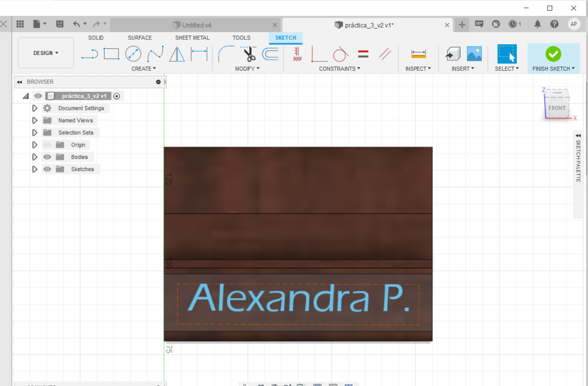Select the Trim scissors tool
The height and width of the screenshot is (386, 588).
(x=248, y=54)
